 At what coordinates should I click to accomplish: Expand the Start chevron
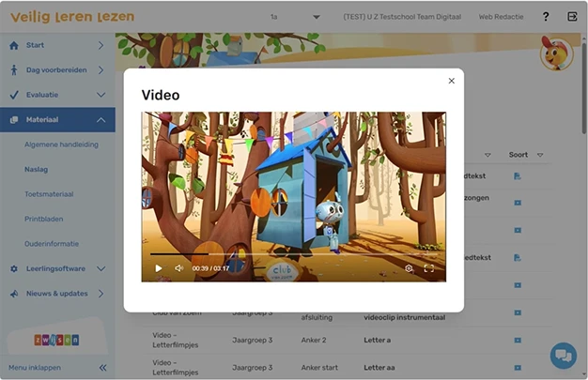coord(101,45)
